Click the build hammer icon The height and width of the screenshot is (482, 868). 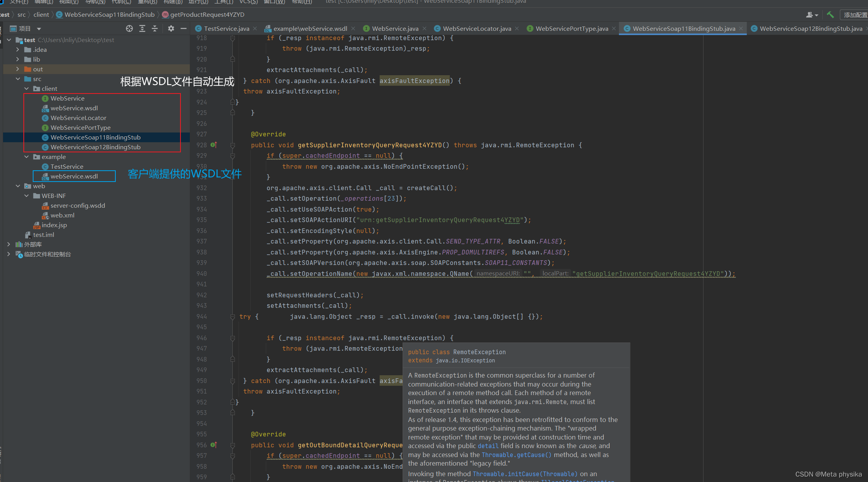click(831, 15)
